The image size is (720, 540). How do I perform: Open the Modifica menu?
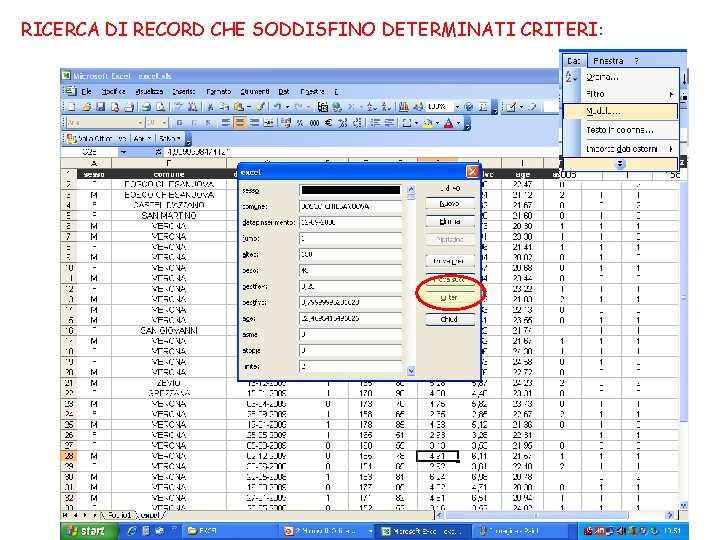point(113,91)
